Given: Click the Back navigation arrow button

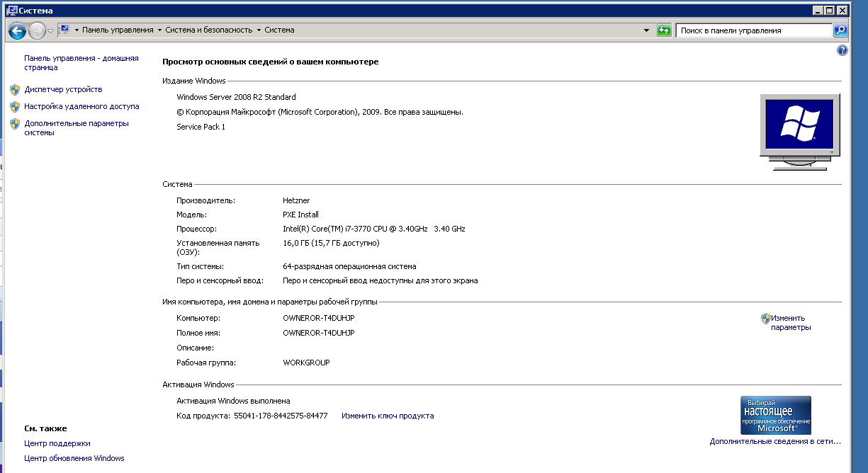Looking at the screenshot, I should (x=17, y=30).
